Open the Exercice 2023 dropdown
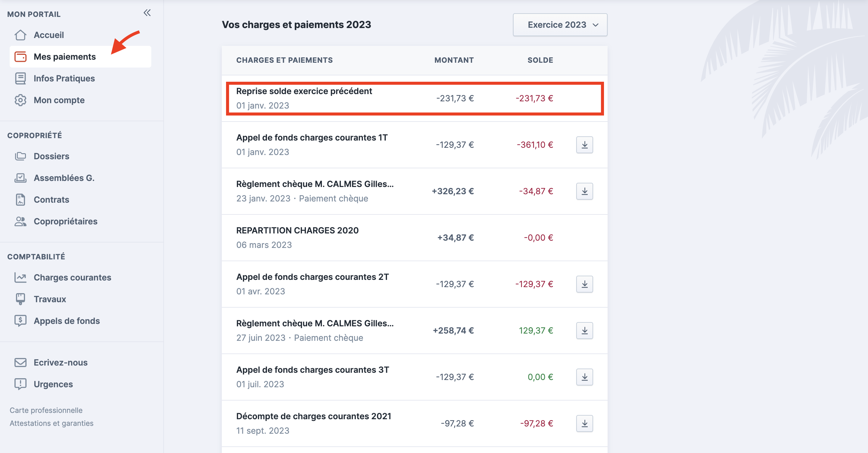Image resolution: width=868 pixels, height=453 pixels. click(560, 25)
